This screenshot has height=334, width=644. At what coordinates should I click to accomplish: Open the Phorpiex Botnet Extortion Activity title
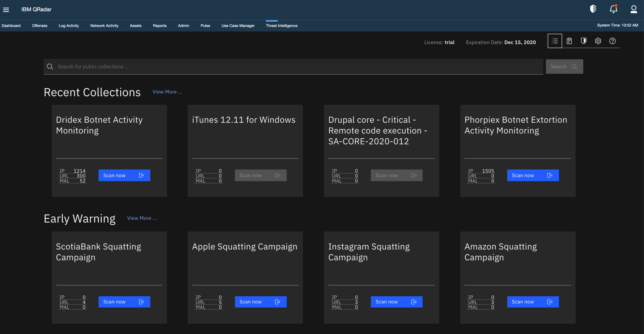point(516,125)
